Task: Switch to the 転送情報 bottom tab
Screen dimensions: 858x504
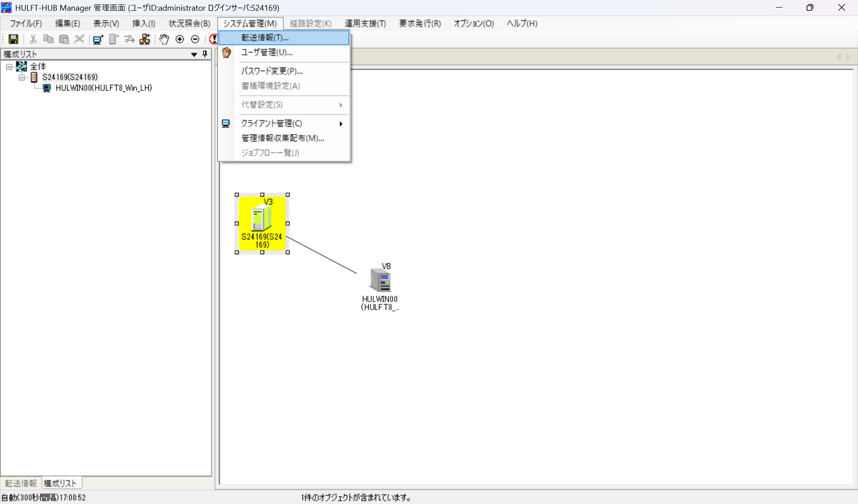Action: (x=21, y=483)
